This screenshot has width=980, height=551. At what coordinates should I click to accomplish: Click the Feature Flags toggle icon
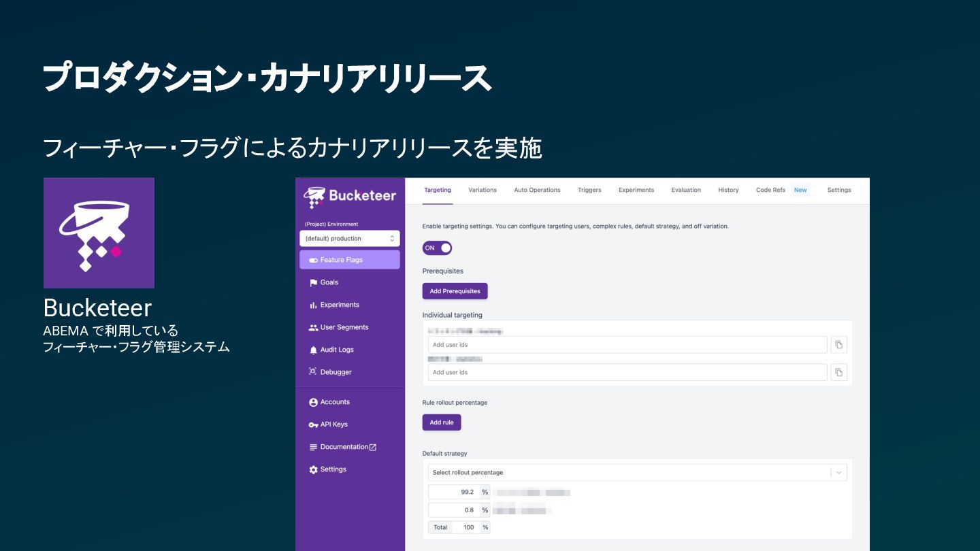[313, 260]
